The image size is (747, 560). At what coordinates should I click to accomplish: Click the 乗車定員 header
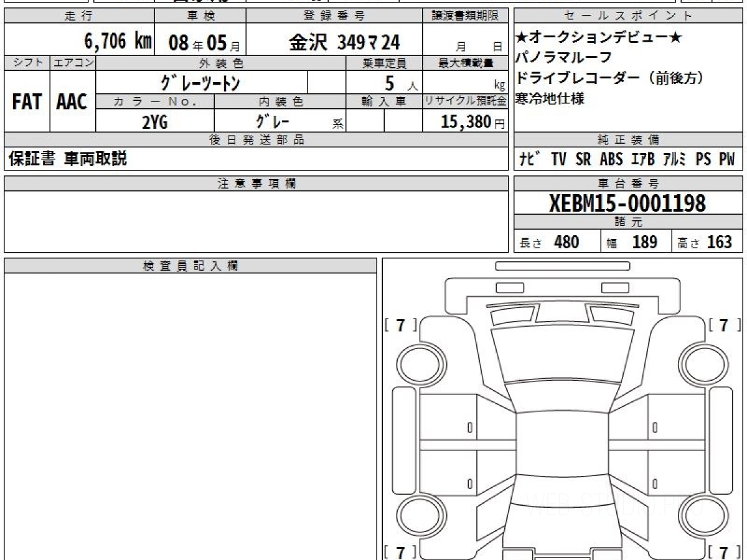[x=384, y=63]
